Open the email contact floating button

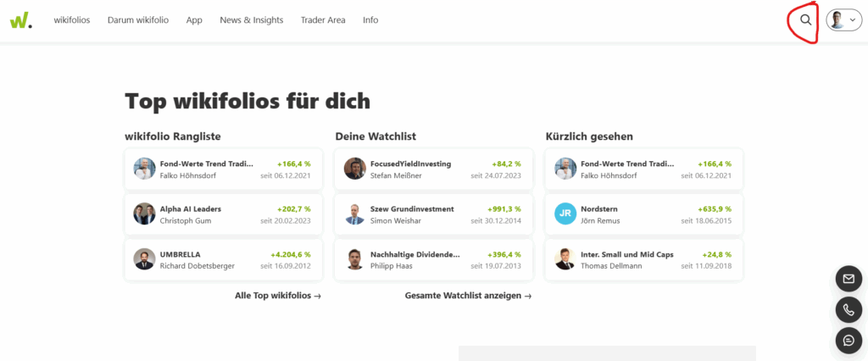pos(848,279)
